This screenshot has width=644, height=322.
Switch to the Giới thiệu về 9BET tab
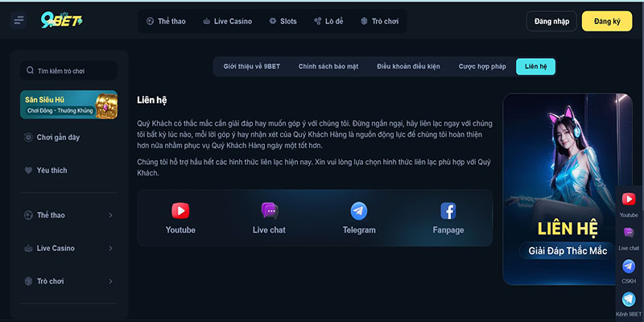tap(250, 67)
